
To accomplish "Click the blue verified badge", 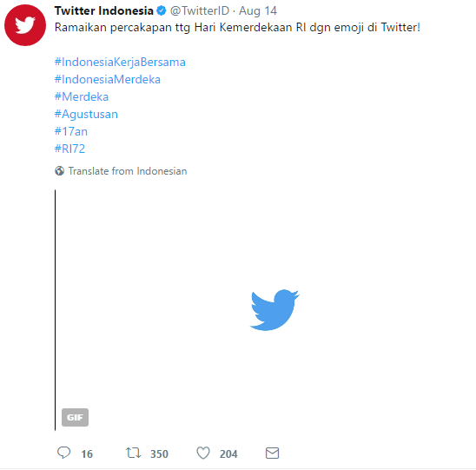I will coord(162,11).
